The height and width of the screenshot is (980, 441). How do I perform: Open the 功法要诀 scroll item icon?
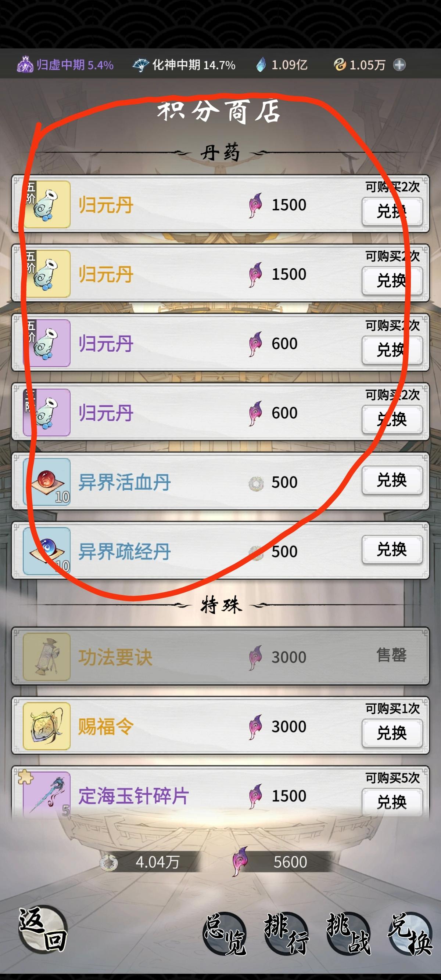[x=47, y=657]
